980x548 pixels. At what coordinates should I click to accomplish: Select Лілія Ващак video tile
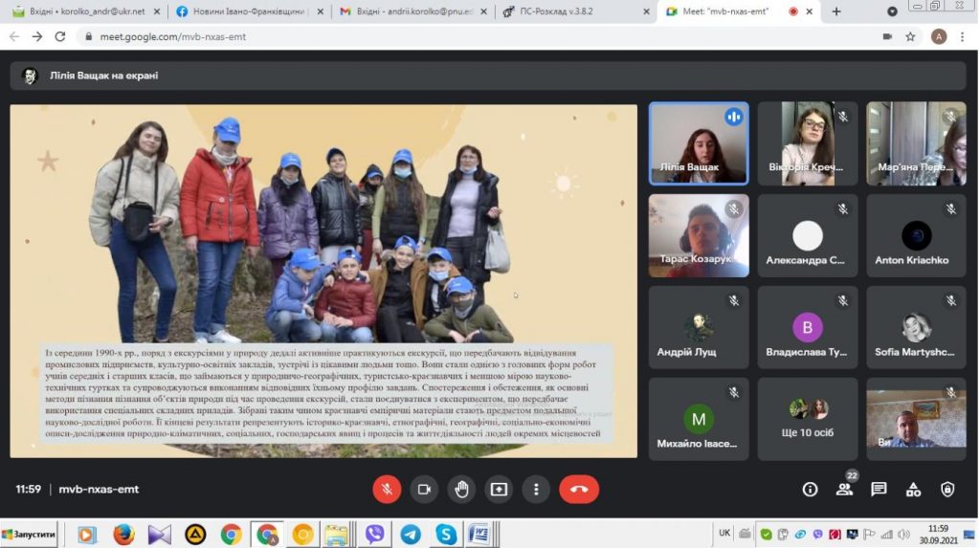click(x=699, y=143)
